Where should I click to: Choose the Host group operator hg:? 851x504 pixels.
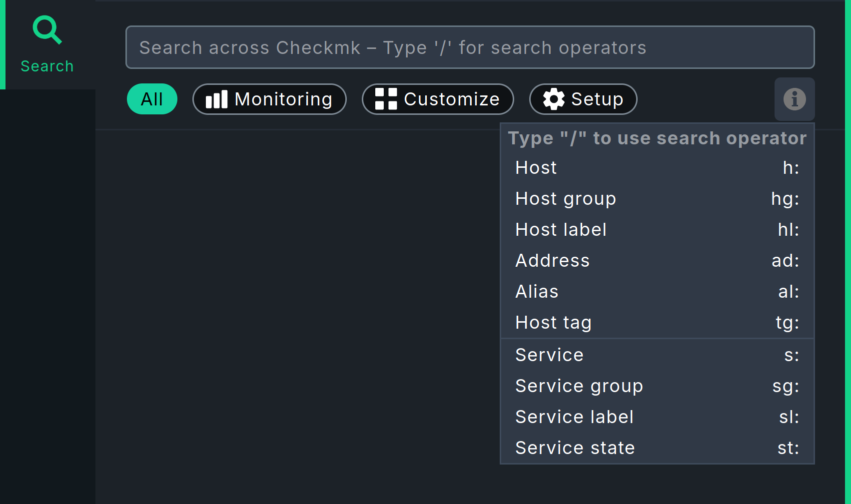coord(657,199)
